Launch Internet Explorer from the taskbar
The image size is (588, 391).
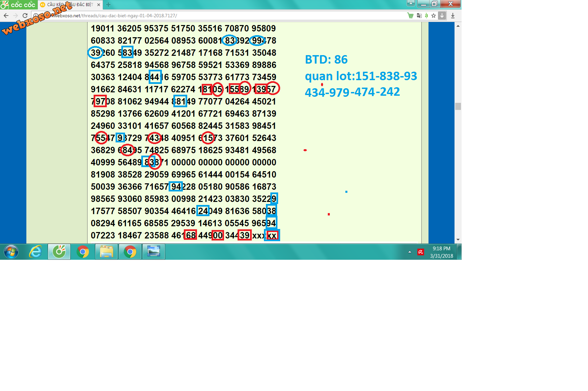coord(35,252)
